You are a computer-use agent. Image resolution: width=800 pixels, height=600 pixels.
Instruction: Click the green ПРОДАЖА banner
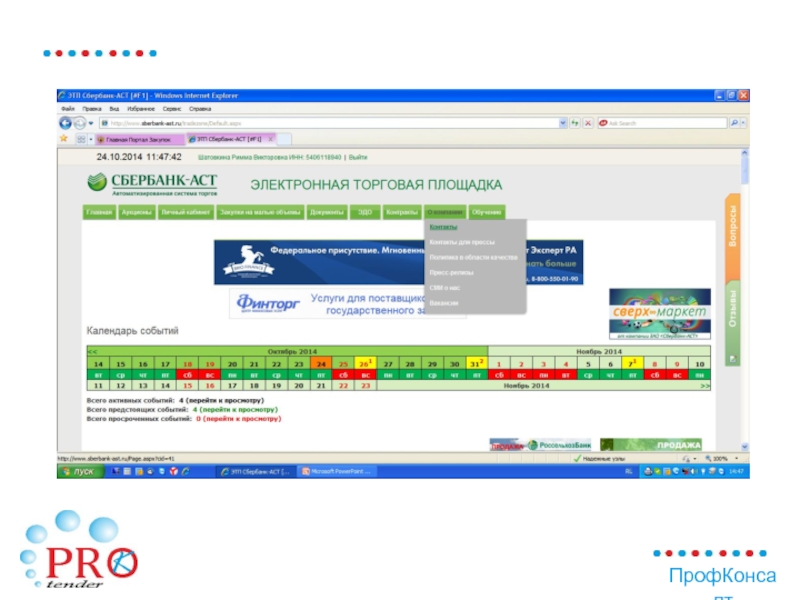(651, 445)
